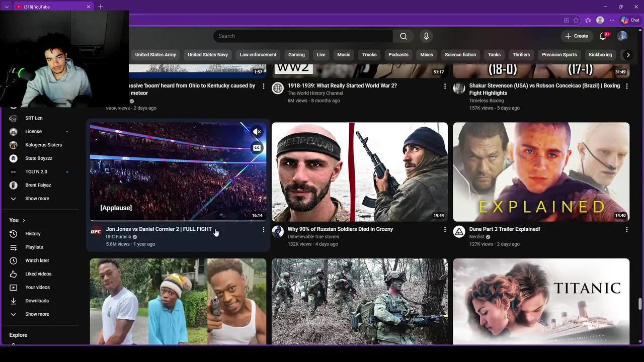Select the Gaming chip
Screen dimensions: 644x362
click(x=296, y=55)
